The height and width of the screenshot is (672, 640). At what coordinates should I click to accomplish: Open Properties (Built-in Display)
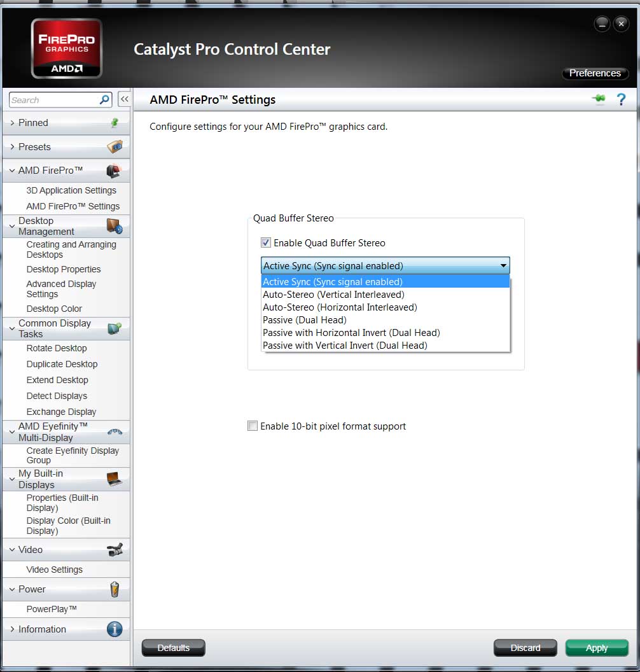pyautogui.click(x=62, y=503)
